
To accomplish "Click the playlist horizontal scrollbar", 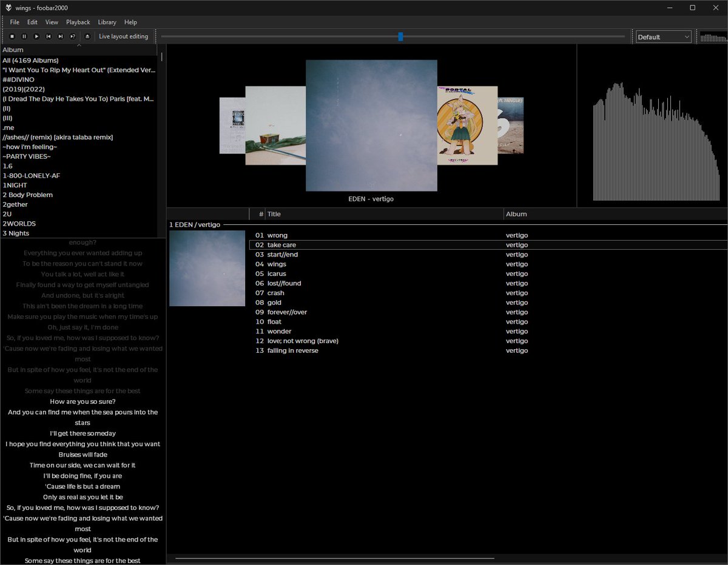I will point(335,558).
